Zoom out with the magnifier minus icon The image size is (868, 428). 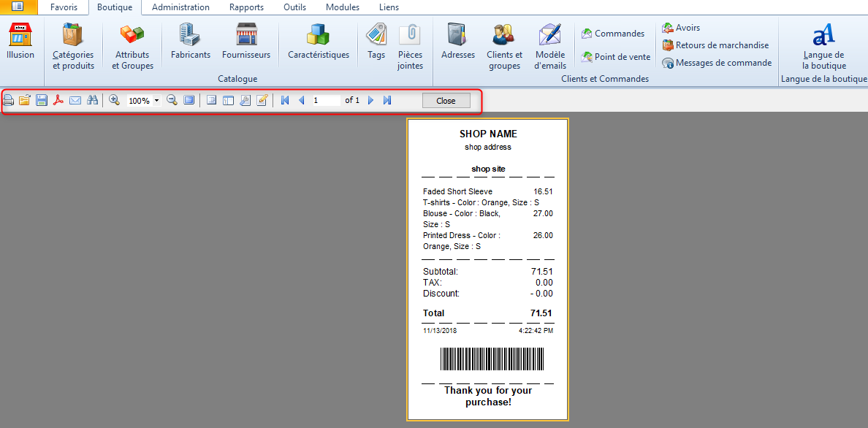(172, 101)
